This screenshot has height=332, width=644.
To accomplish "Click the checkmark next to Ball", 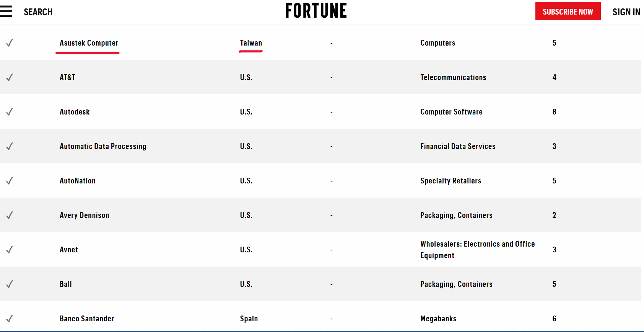I will coord(10,284).
